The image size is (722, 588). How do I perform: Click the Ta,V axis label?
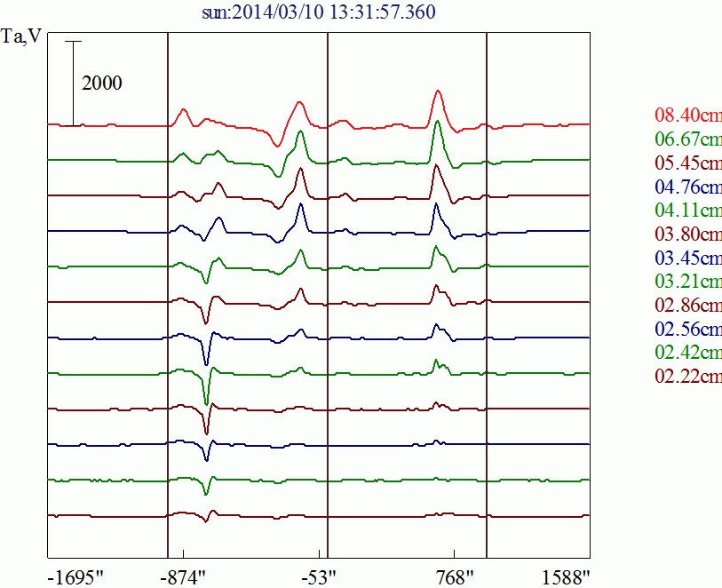click(x=21, y=36)
